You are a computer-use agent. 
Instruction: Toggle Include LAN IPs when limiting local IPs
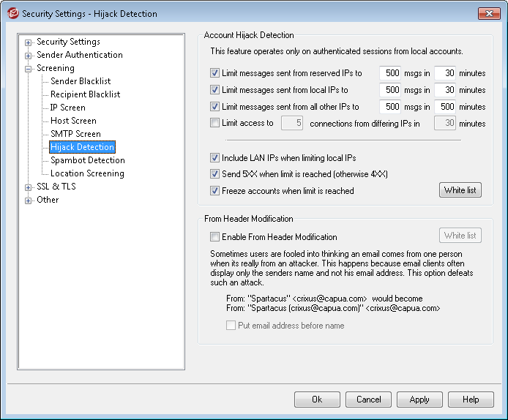coord(214,158)
